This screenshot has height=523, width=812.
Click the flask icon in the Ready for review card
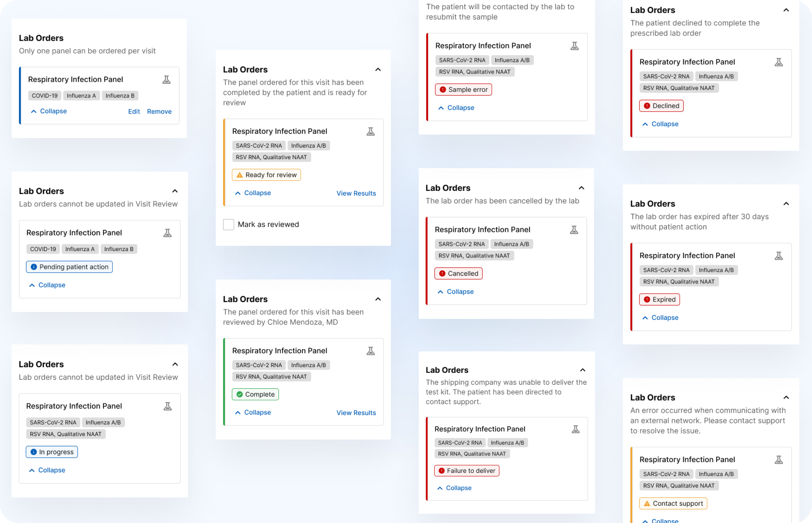coord(371,131)
